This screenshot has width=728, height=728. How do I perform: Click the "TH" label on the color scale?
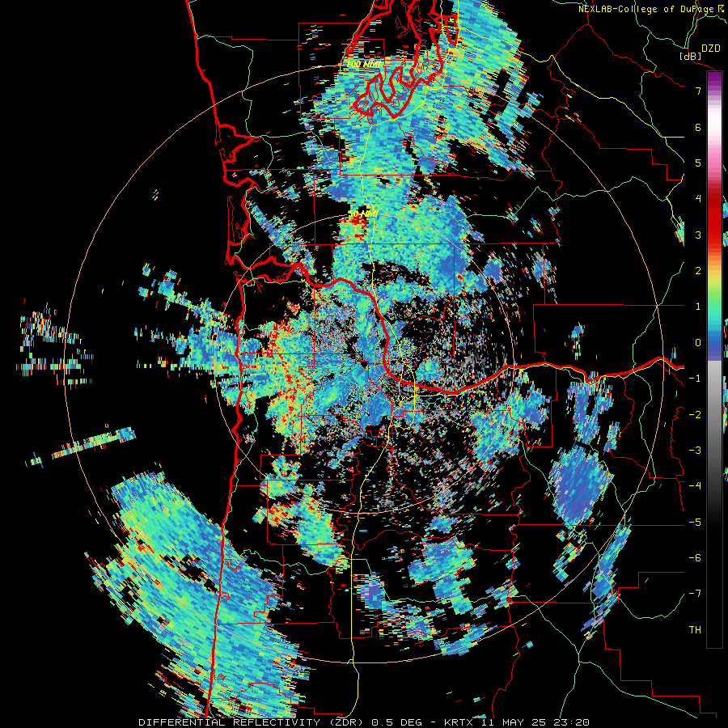[695, 630]
